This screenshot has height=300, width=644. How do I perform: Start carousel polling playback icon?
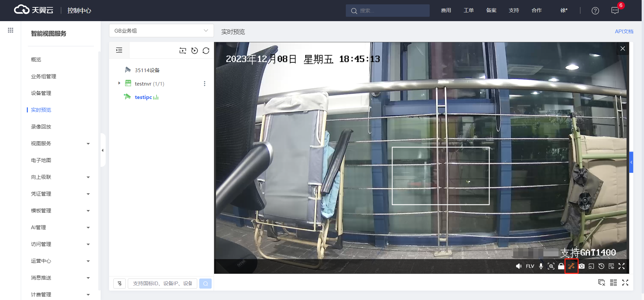[183, 51]
